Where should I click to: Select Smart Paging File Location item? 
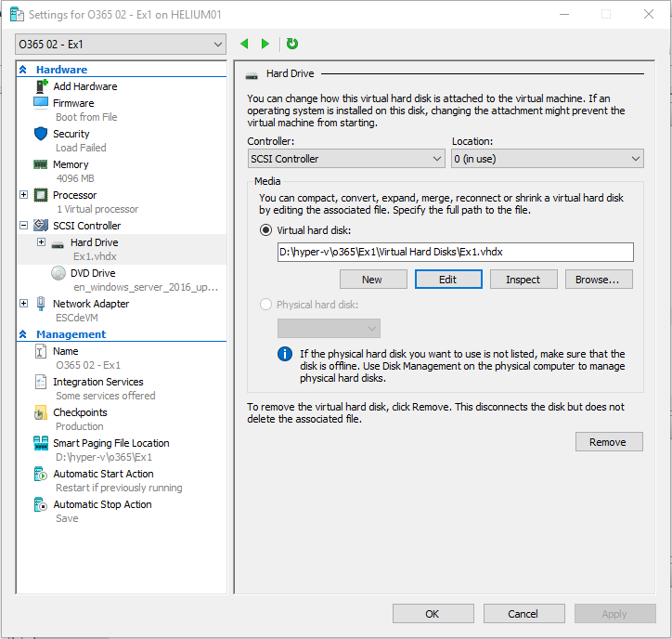(x=111, y=443)
